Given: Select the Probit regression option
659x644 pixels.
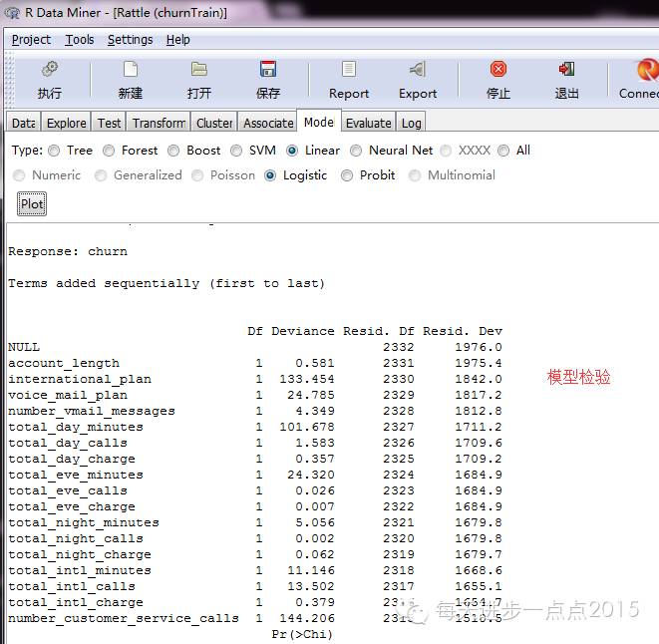Looking at the screenshot, I should [x=347, y=175].
